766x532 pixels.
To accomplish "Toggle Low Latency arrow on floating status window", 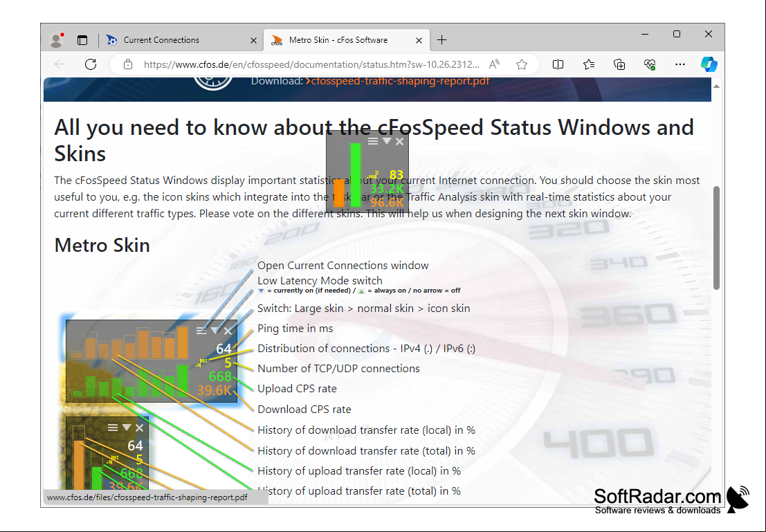I will pos(387,141).
